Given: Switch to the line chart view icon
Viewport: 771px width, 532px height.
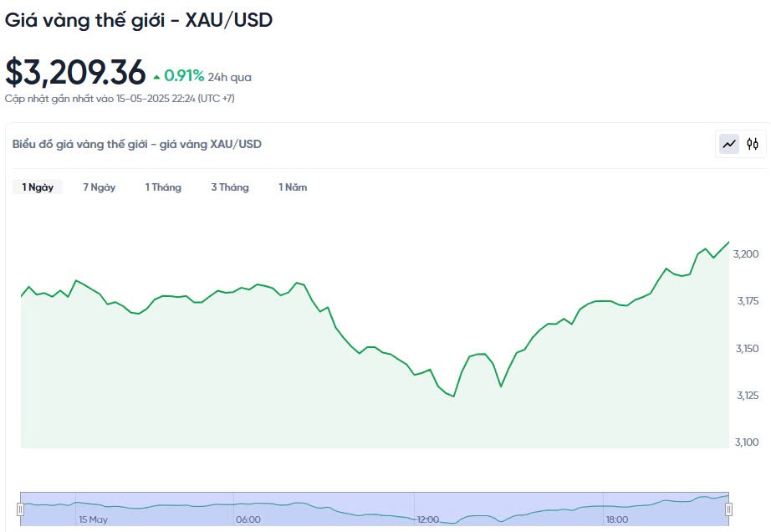Looking at the screenshot, I should pyautogui.click(x=730, y=144).
